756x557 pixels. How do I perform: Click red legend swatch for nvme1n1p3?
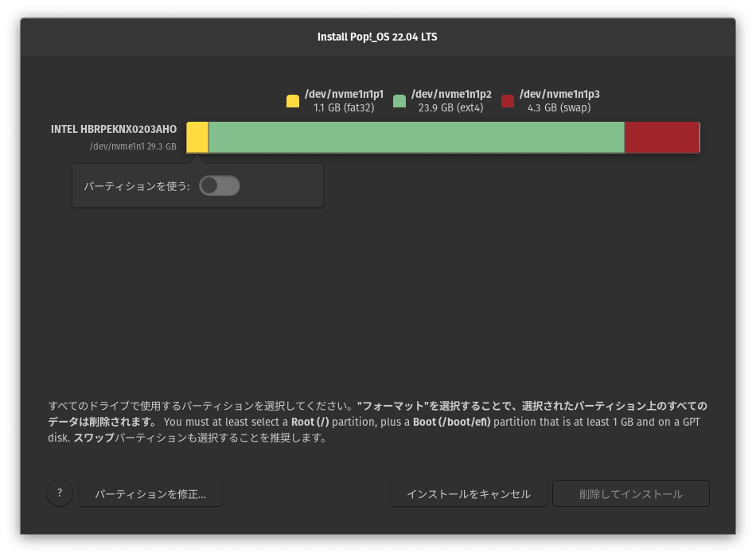[508, 101]
